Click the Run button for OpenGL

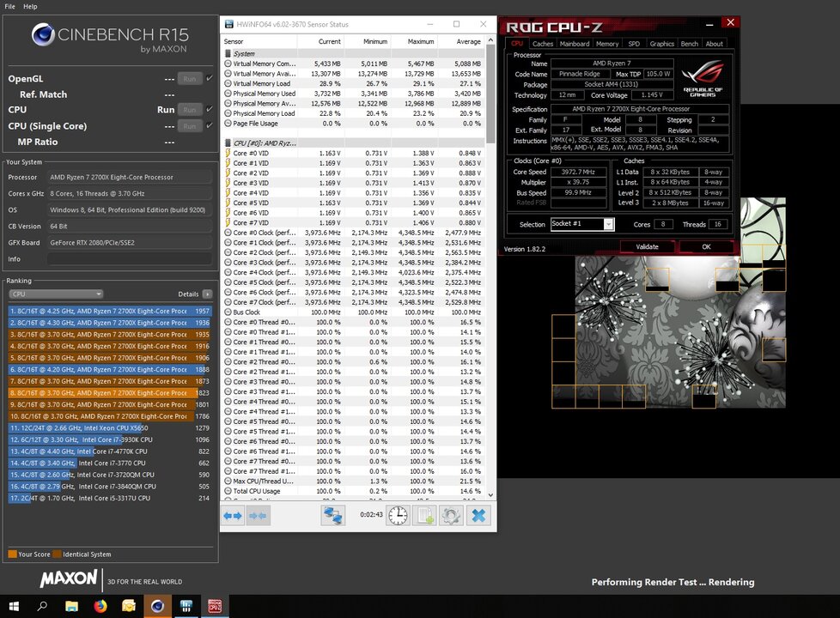[x=190, y=79]
